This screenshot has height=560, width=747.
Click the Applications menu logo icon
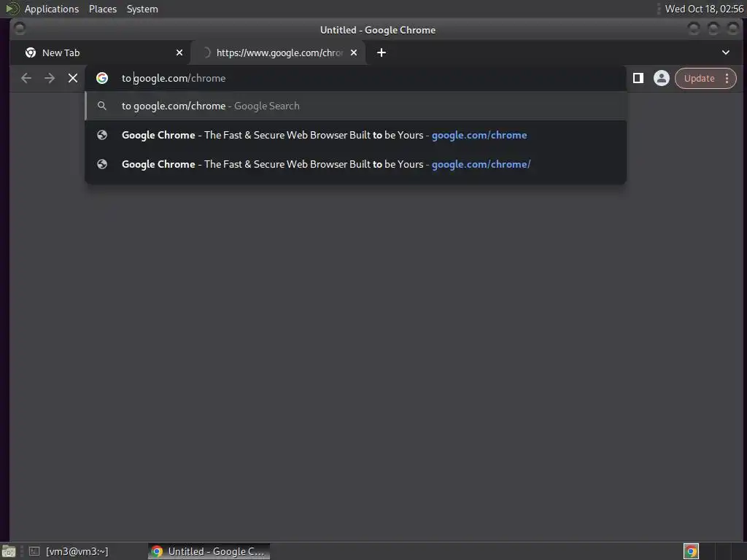coord(12,9)
